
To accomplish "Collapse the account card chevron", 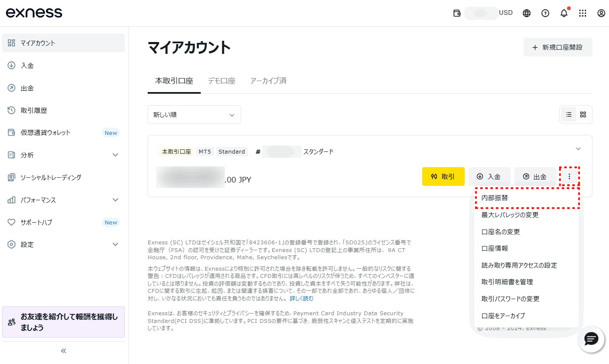I will coord(578,149).
